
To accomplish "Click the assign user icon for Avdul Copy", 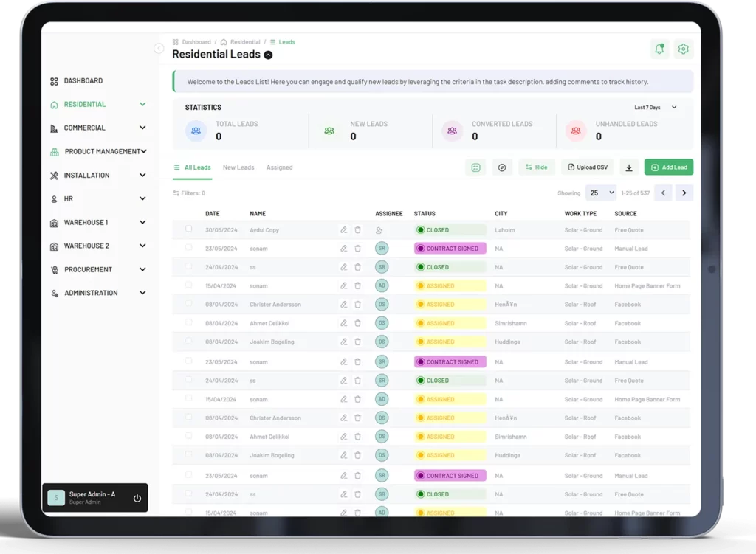I will click(379, 230).
